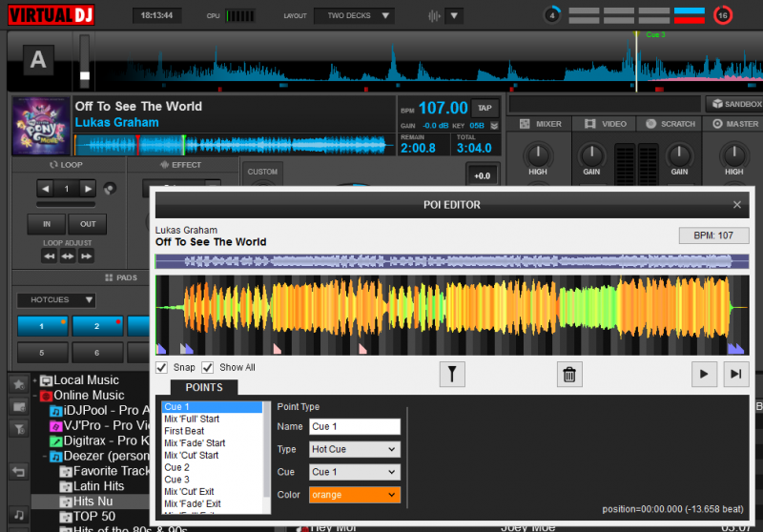Screen dimensions: 763x532
Task: Click the album cover art thumbnail
Action: [41, 126]
